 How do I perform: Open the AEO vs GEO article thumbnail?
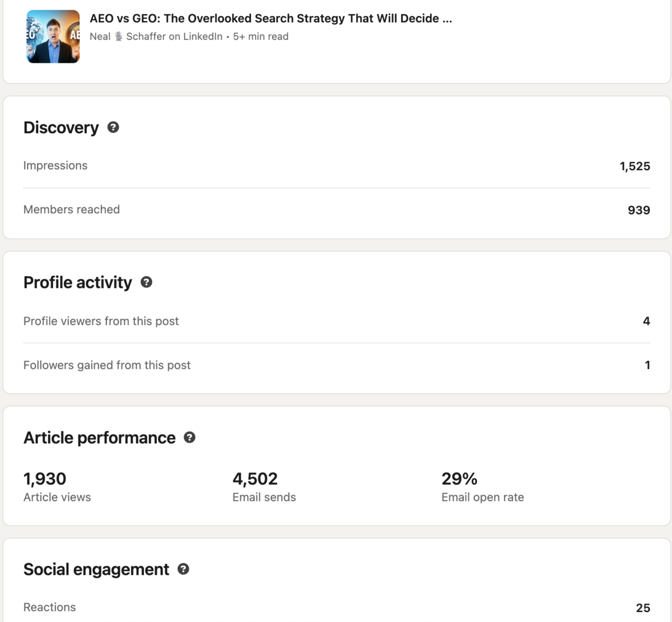click(x=53, y=36)
